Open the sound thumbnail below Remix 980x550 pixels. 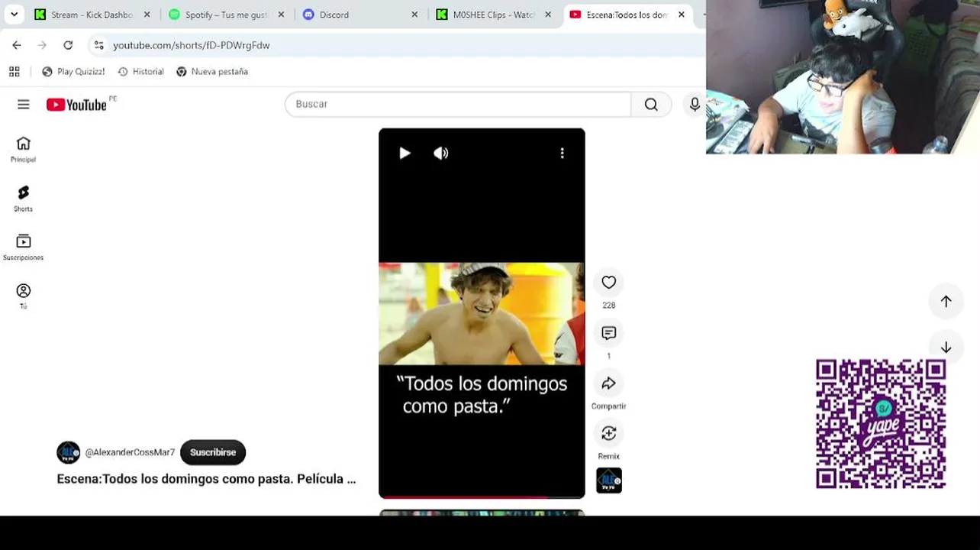(x=609, y=480)
